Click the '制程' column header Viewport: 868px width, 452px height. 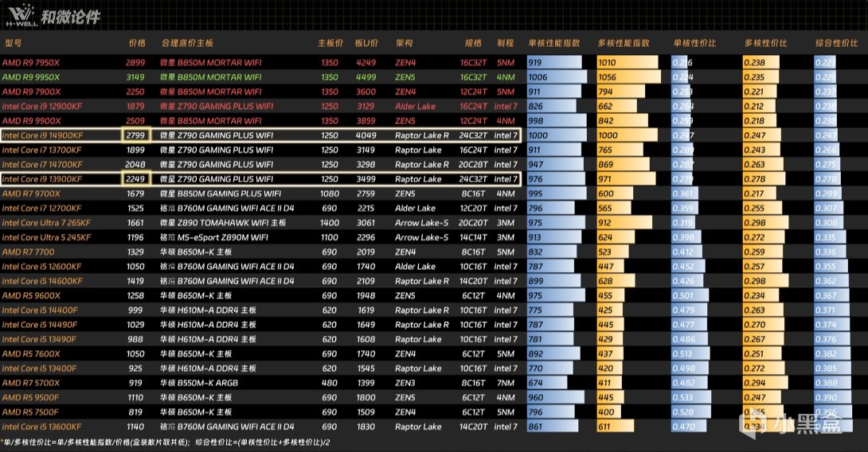click(x=506, y=43)
